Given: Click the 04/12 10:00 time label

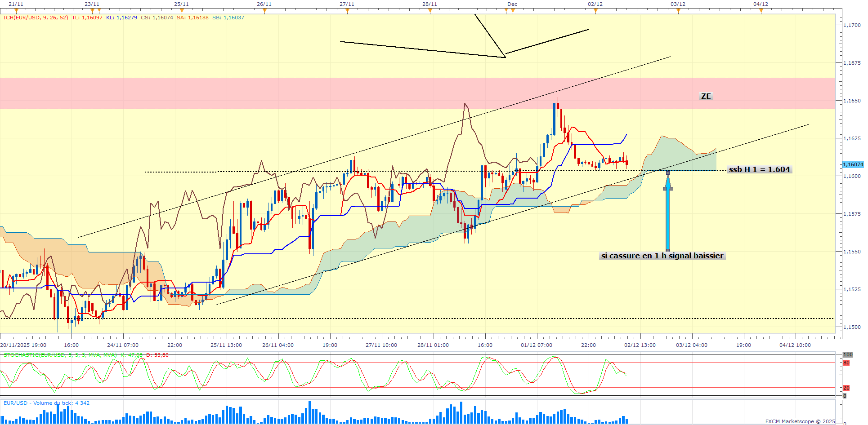Looking at the screenshot, I should point(795,345).
